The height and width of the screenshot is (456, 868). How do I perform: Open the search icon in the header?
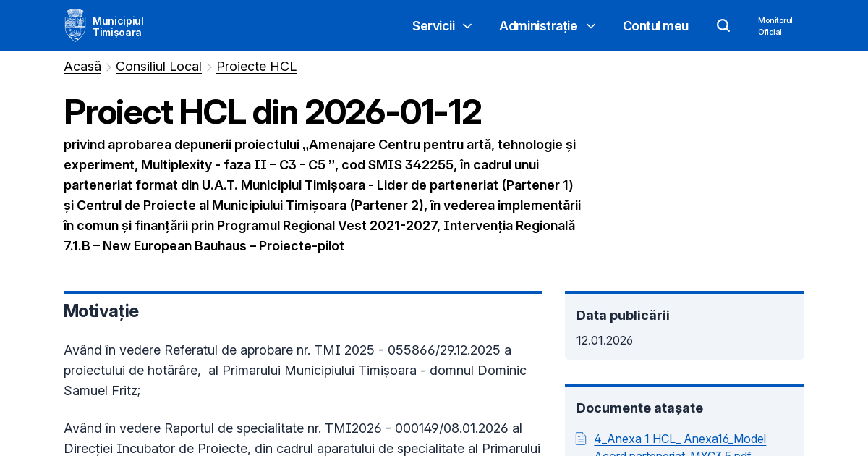[723, 25]
